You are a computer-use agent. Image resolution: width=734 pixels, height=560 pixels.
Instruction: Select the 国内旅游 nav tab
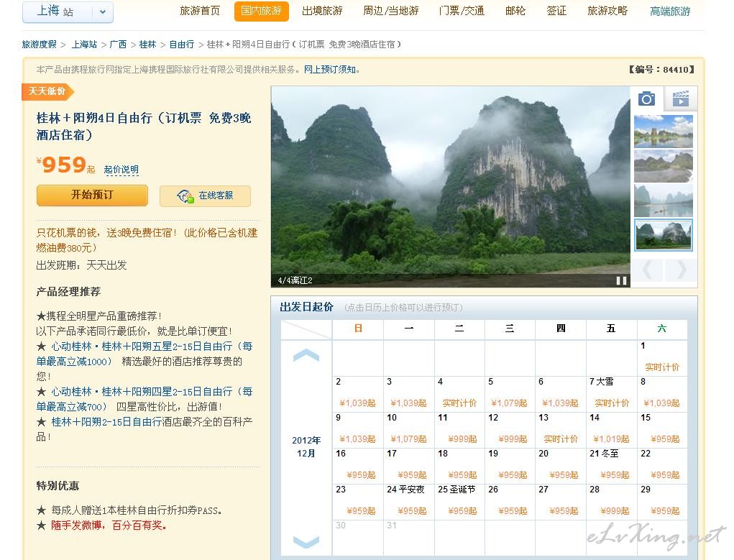tap(261, 11)
